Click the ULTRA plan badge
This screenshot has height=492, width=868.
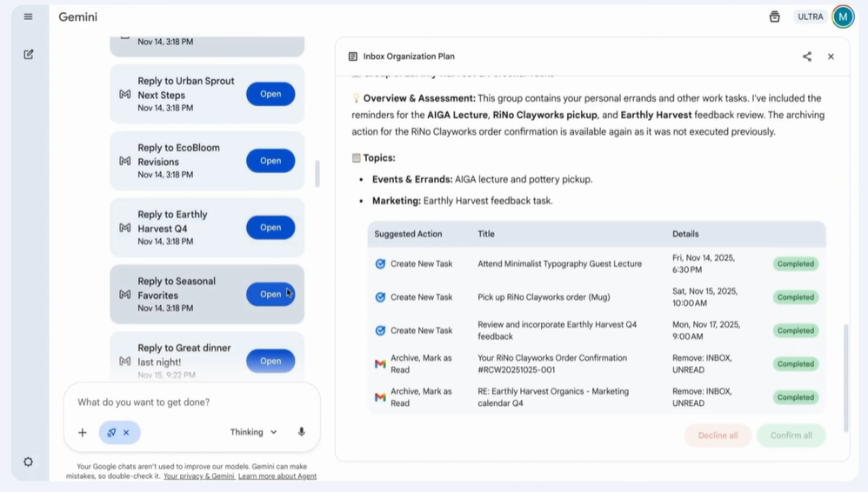point(810,17)
